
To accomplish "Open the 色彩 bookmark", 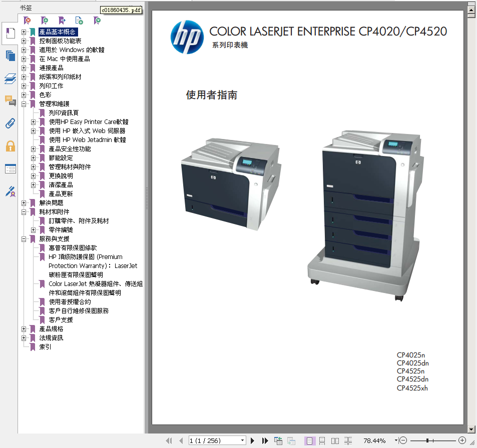I will tap(46, 95).
